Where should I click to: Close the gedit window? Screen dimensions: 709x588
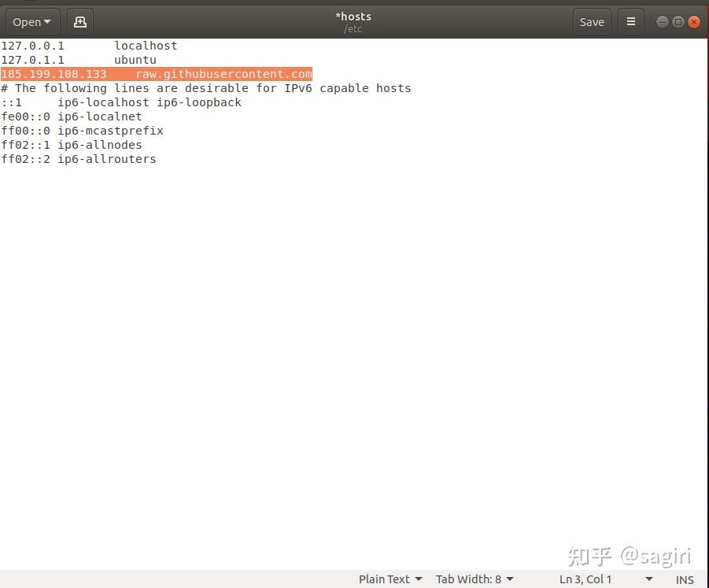coord(693,21)
